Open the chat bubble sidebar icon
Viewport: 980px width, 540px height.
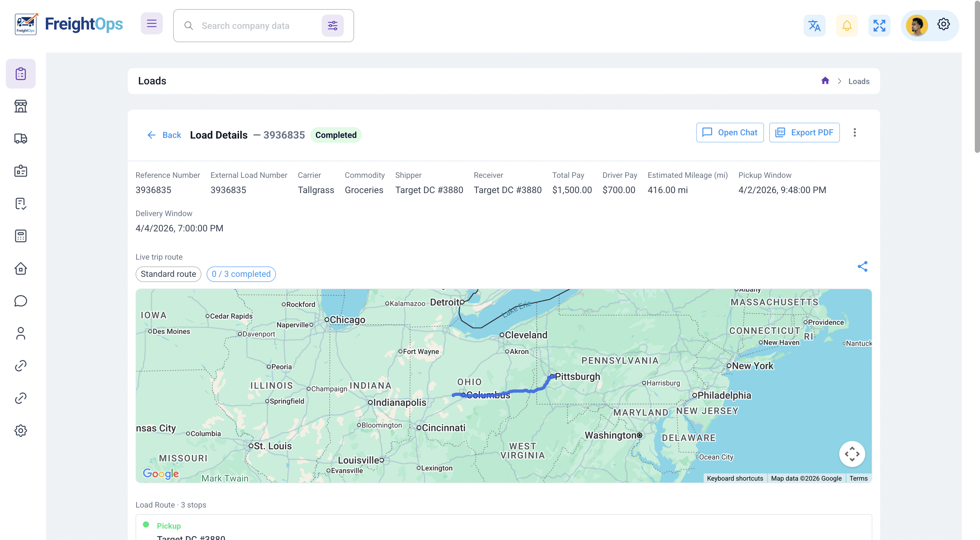tap(20, 301)
